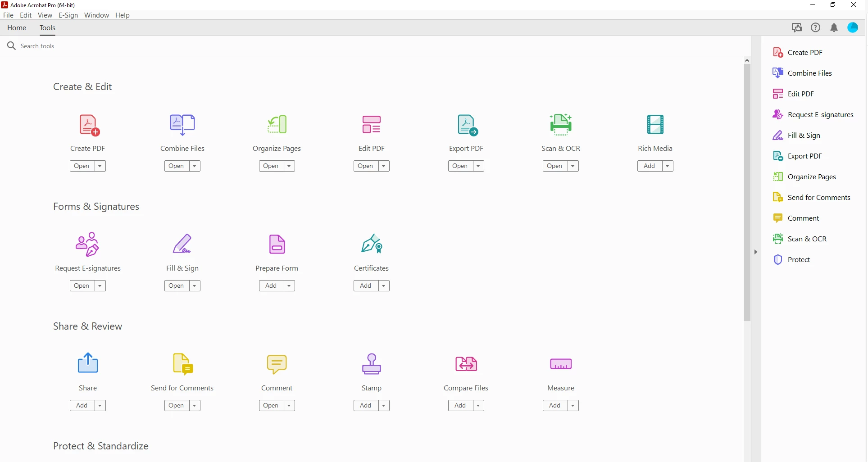This screenshot has height=462, width=868.
Task: Open the Window menu
Action: [96, 15]
